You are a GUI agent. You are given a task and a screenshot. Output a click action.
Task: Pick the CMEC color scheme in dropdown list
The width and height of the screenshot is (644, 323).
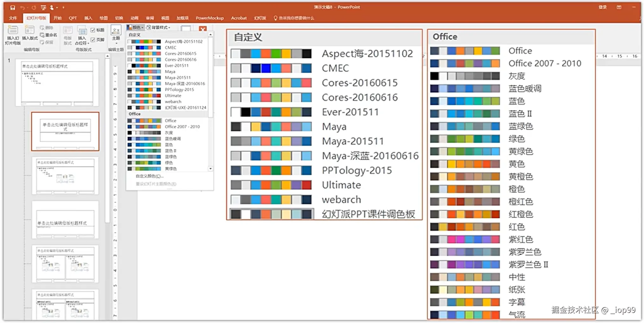[167, 48]
